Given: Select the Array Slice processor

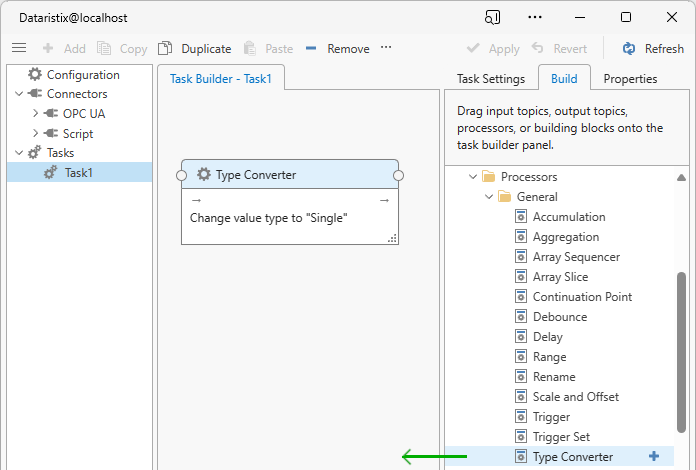Looking at the screenshot, I should pos(560,276).
